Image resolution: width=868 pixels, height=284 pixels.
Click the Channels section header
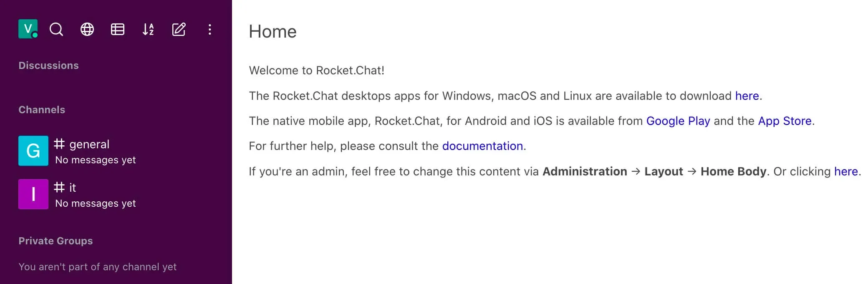(42, 110)
